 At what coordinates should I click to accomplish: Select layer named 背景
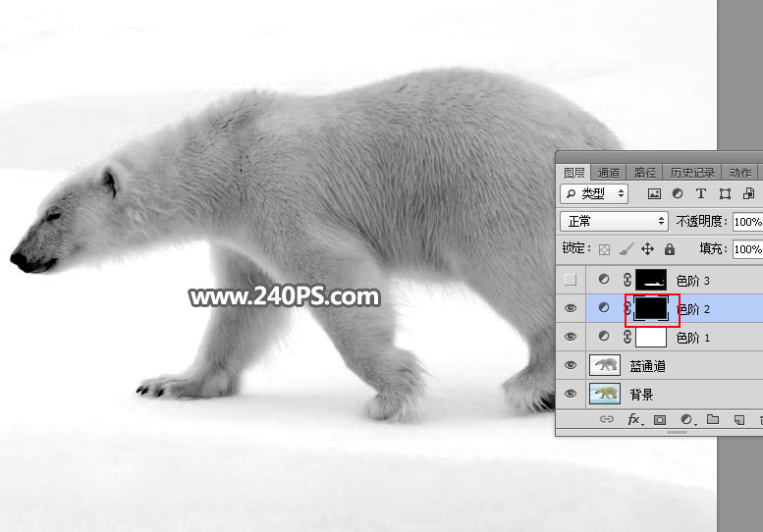pos(641,395)
